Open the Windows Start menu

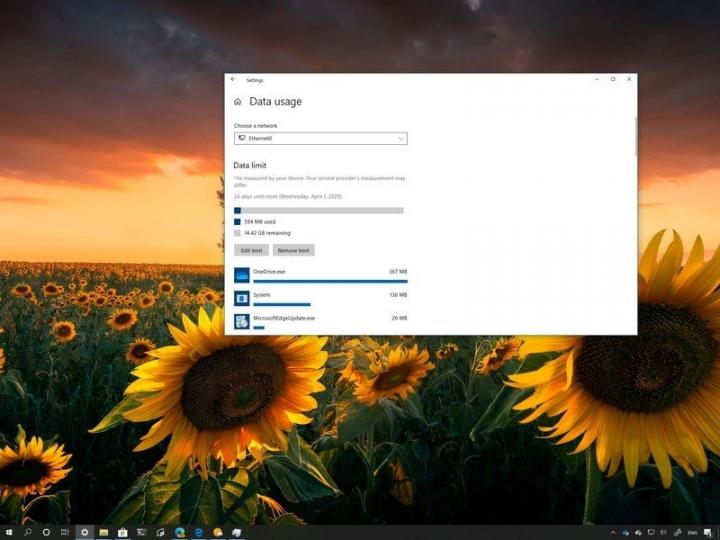pos(8,532)
